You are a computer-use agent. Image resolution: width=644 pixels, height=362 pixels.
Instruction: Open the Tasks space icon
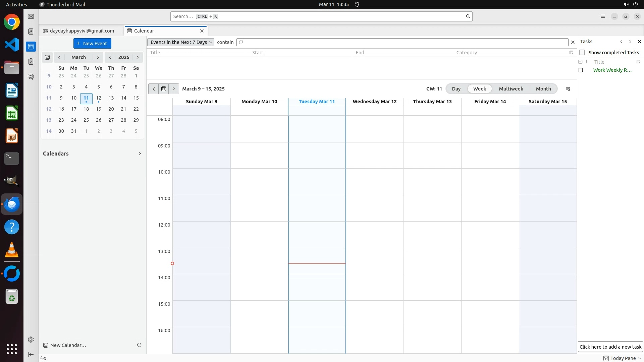click(31, 62)
